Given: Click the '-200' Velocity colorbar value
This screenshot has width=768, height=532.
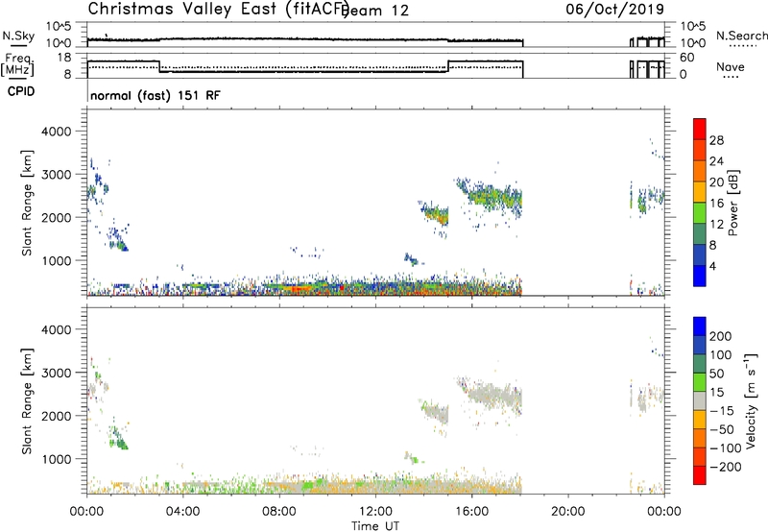Looking at the screenshot, I should (726, 467).
